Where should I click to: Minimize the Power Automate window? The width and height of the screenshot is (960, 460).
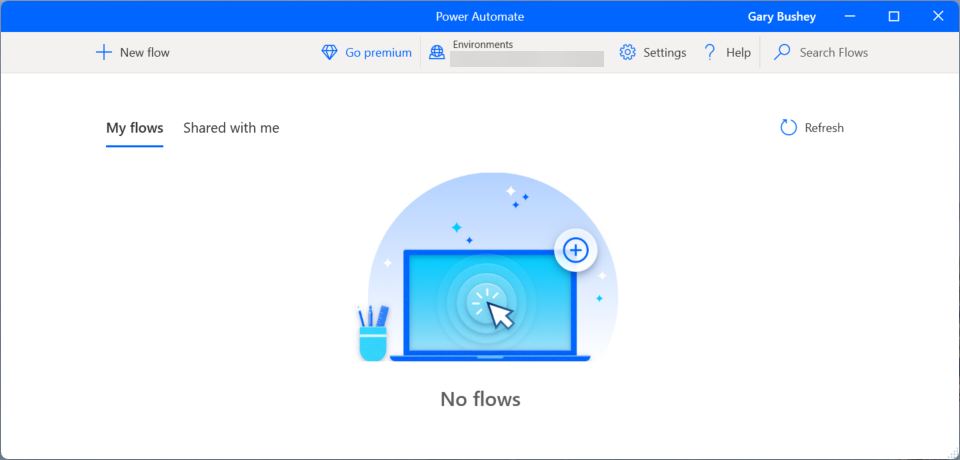[x=850, y=17]
